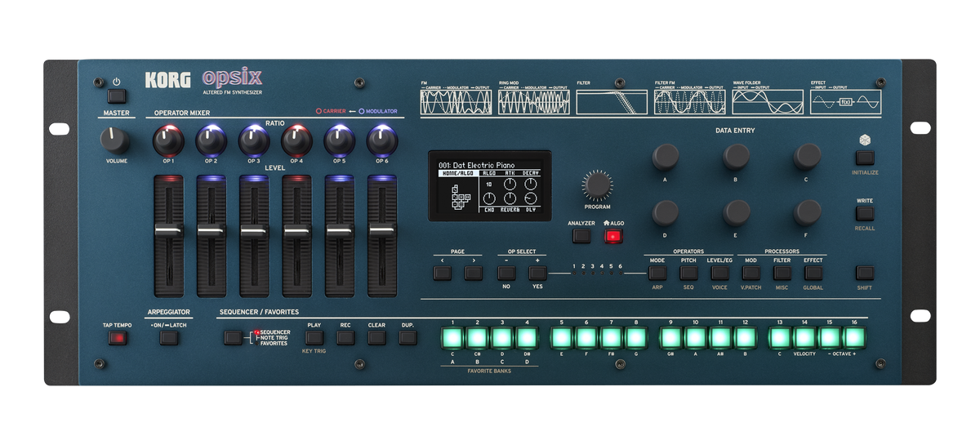Select the PITCH / SEQ operator button
Image resolution: width=980 pixels, height=445 pixels.
point(688,273)
